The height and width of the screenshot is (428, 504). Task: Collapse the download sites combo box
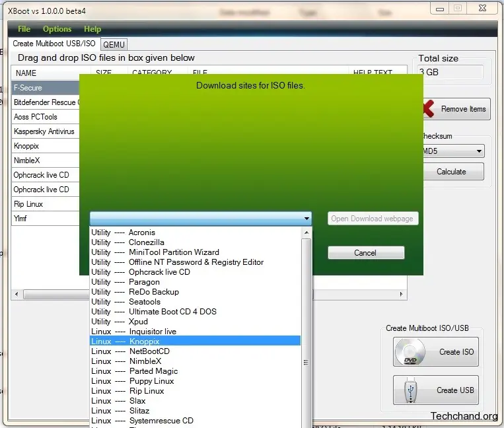[x=306, y=219]
